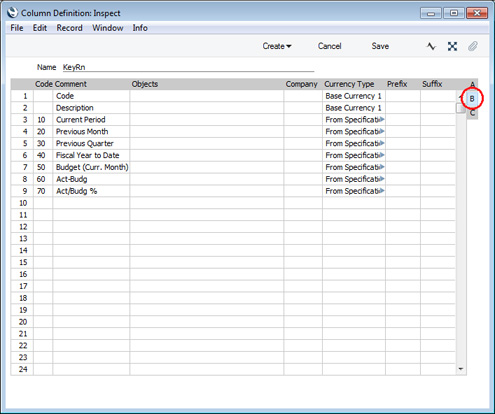Image resolution: width=495 pixels, height=414 pixels.
Task: Switch to flip B tab
Action: point(472,99)
